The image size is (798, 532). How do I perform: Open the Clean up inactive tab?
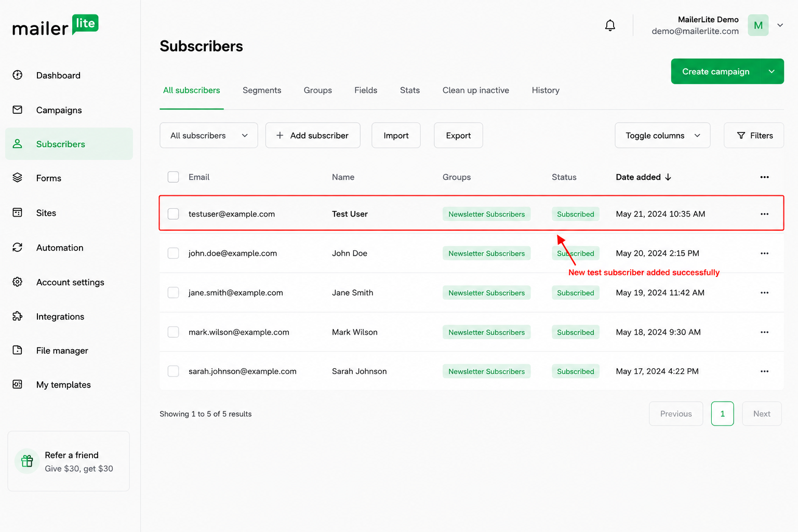click(x=476, y=90)
